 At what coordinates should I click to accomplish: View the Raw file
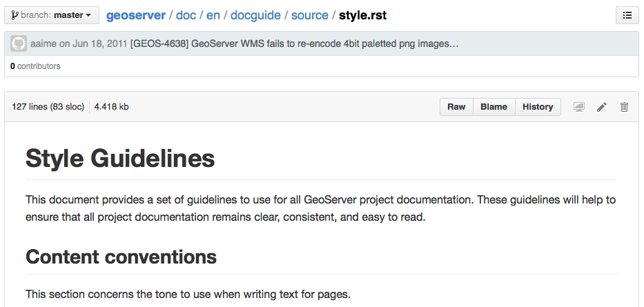tap(456, 107)
